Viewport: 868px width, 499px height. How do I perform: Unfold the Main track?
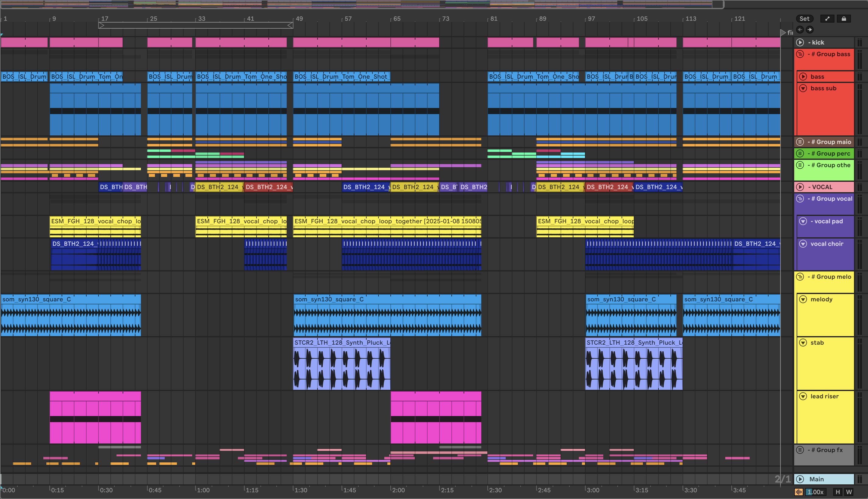(x=800, y=479)
